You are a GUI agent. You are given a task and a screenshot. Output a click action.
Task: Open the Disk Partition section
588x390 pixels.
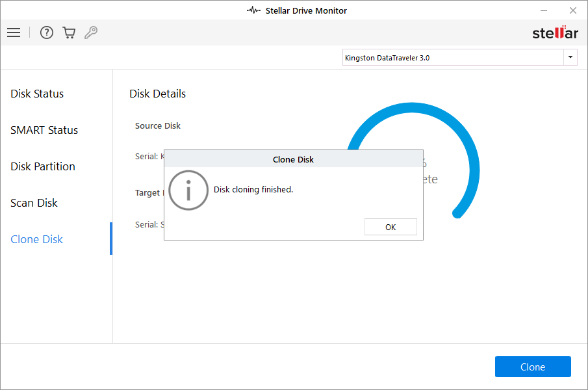[43, 166]
